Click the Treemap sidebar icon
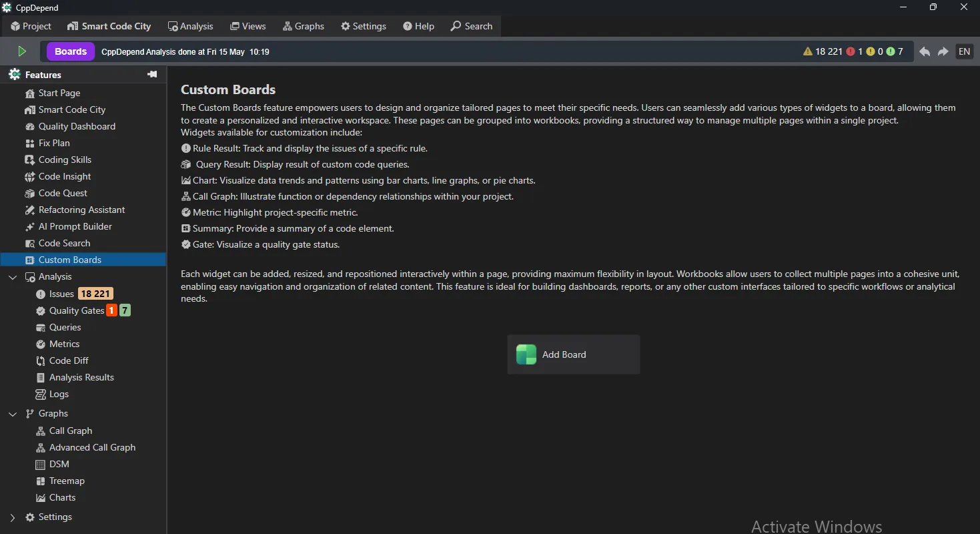Image resolution: width=980 pixels, height=534 pixels. coord(40,481)
